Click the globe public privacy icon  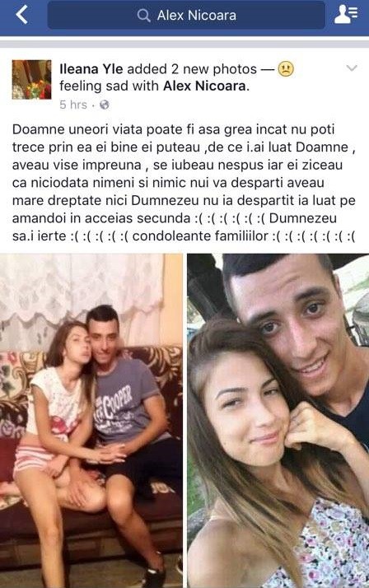(105, 105)
